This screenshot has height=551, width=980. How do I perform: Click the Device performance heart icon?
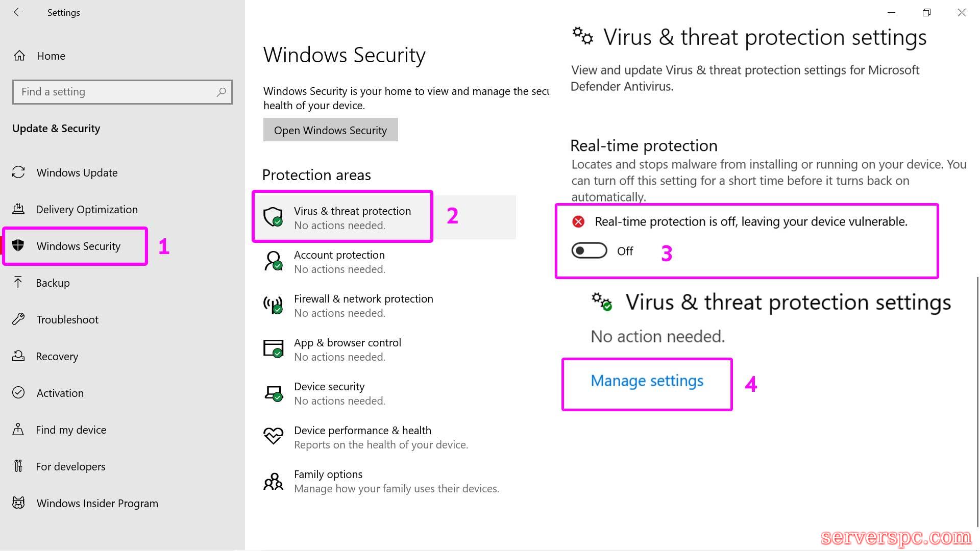(273, 436)
